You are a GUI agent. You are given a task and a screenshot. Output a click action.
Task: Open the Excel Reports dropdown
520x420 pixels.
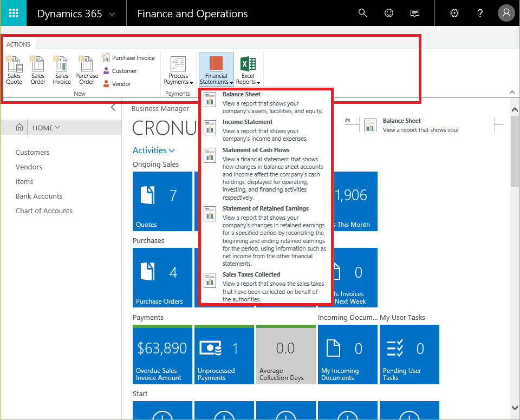point(248,70)
